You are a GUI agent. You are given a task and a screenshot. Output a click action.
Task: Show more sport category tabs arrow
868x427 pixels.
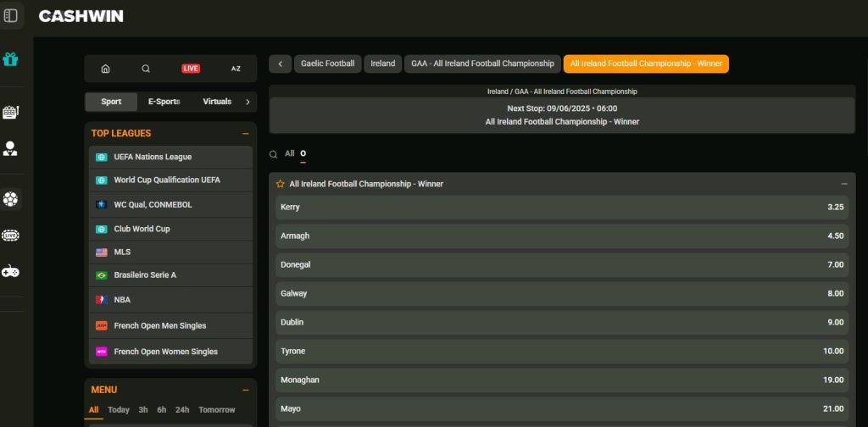coord(248,102)
